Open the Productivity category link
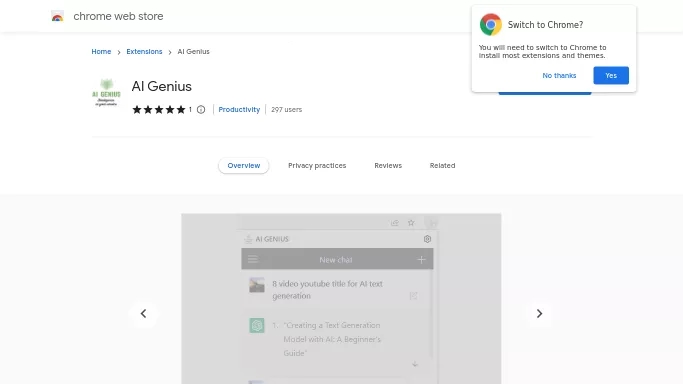The height and width of the screenshot is (384, 683). click(239, 110)
